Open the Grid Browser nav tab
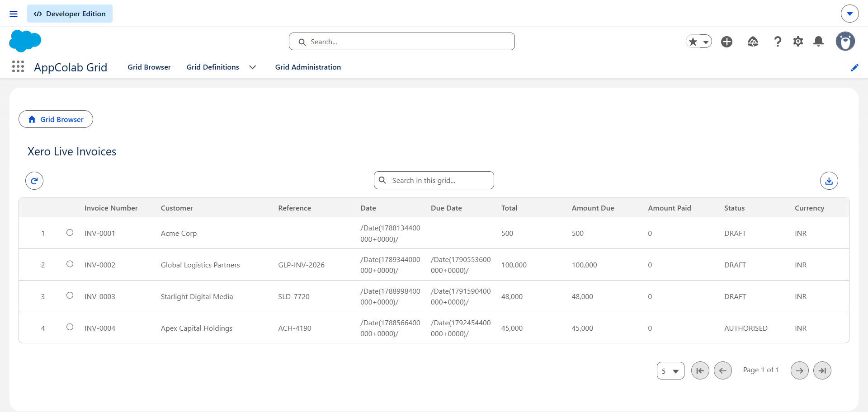The height and width of the screenshot is (412, 868). coord(149,67)
